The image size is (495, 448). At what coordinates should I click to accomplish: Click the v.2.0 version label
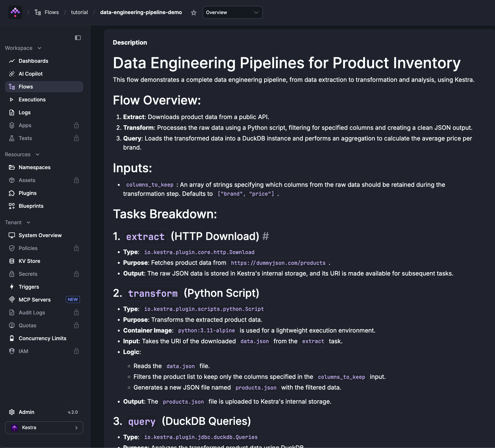[x=73, y=412]
